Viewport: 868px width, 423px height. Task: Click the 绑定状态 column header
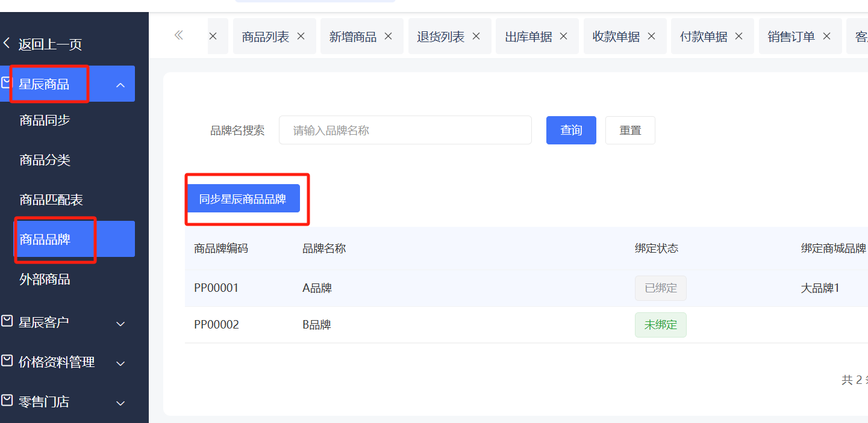(x=657, y=249)
